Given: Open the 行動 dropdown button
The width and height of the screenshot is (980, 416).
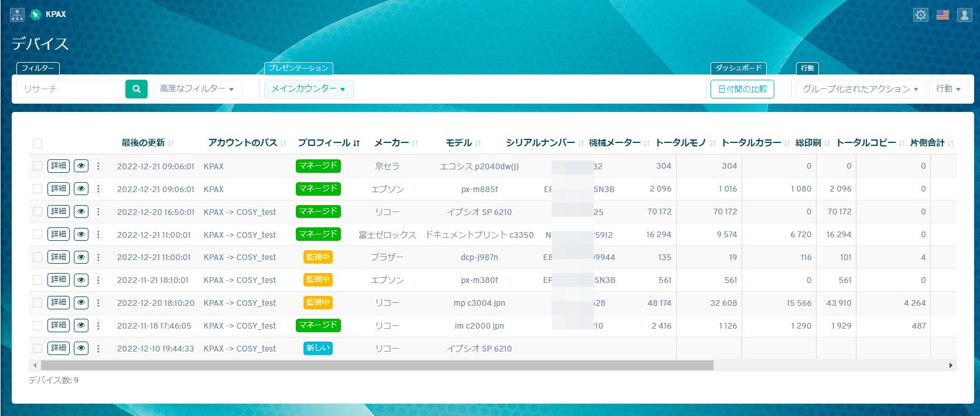Looking at the screenshot, I should (948, 89).
